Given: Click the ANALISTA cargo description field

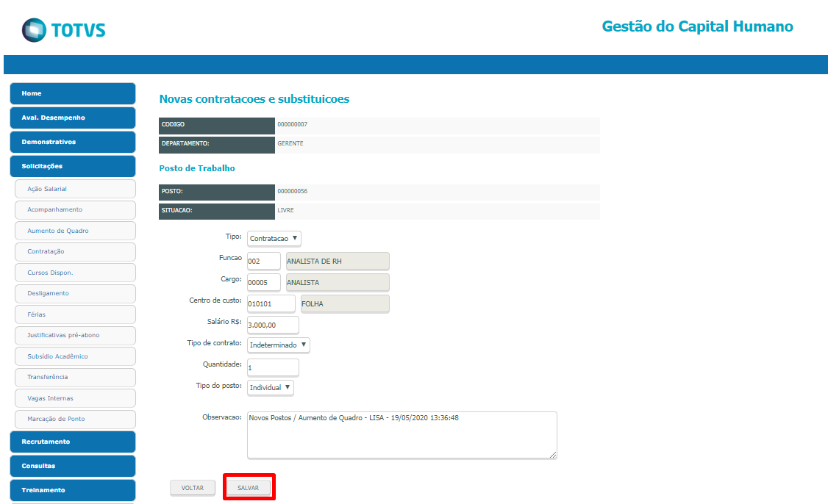Looking at the screenshot, I should click(338, 282).
